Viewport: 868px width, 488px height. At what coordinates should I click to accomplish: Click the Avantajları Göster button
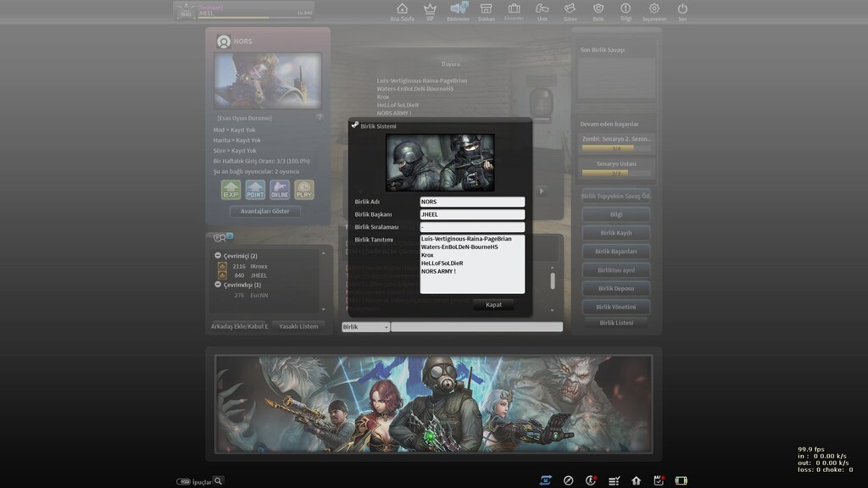click(264, 211)
